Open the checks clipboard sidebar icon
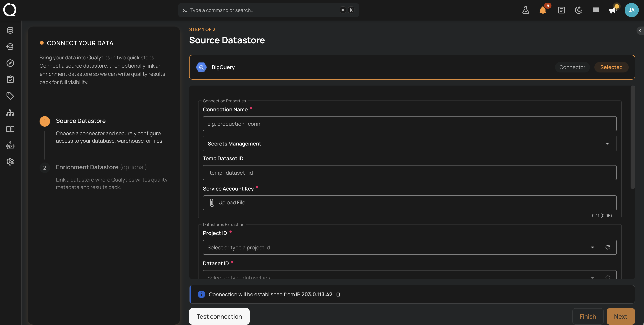This screenshot has height=325, width=644. pos(10,79)
